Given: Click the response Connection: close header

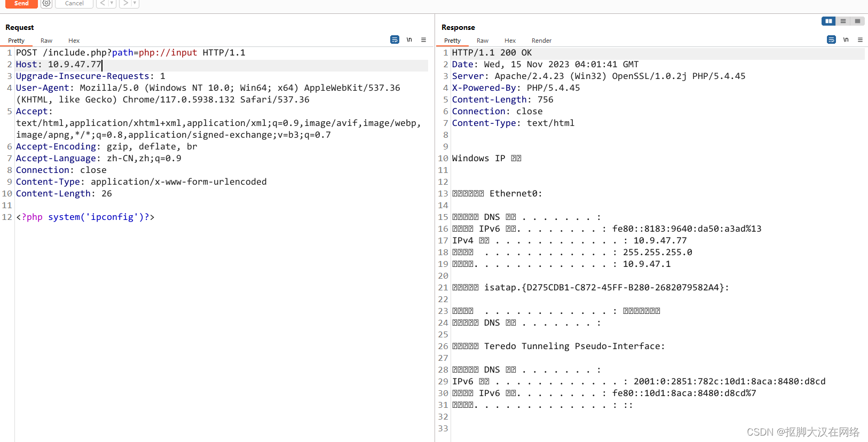Looking at the screenshot, I should (498, 111).
